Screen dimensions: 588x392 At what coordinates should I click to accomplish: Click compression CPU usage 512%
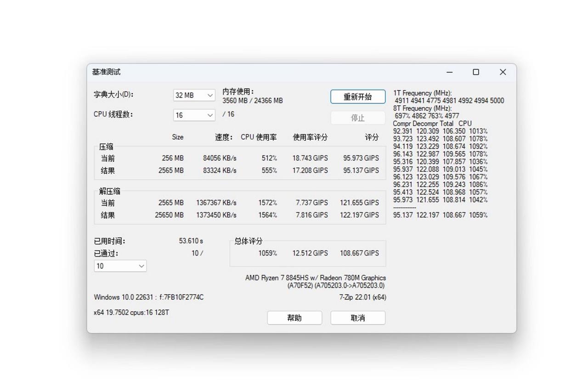(x=269, y=158)
